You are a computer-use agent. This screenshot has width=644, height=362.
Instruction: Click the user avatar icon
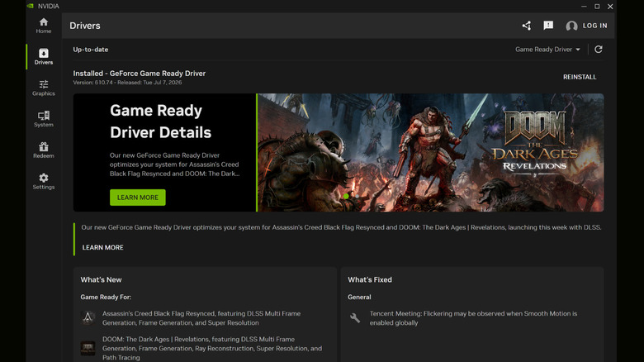point(571,26)
